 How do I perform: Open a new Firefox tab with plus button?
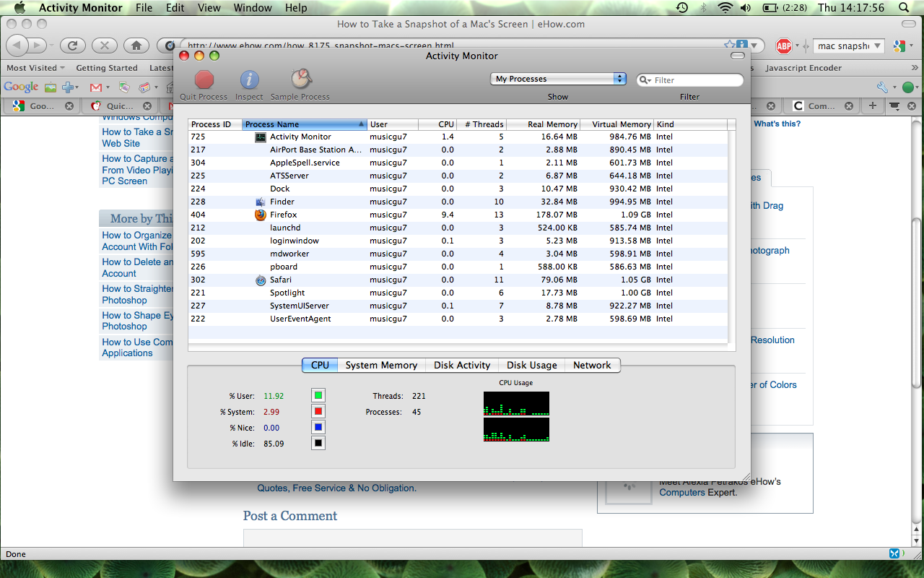(x=873, y=106)
